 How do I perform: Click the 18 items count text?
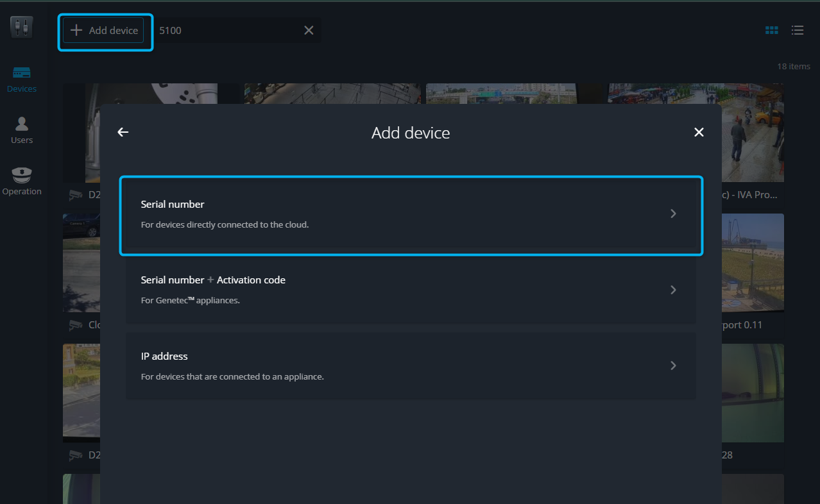(x=793, y=66)
